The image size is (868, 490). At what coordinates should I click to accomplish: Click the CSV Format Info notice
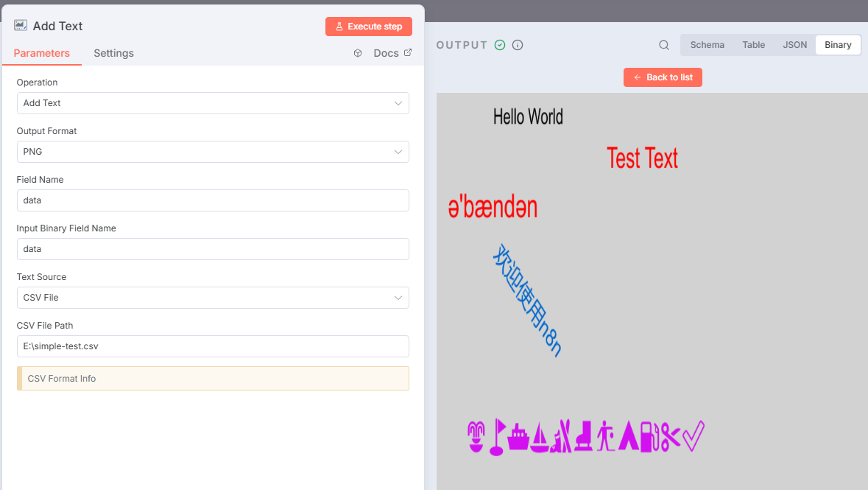point(213,379)
